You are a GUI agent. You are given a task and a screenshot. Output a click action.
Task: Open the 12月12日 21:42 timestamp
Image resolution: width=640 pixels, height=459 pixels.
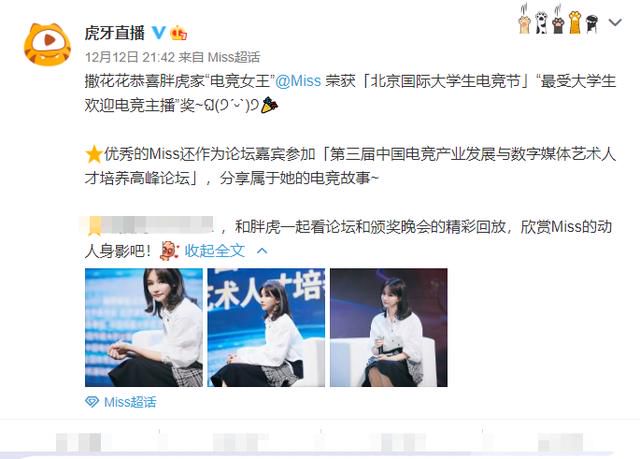(130, 57)
